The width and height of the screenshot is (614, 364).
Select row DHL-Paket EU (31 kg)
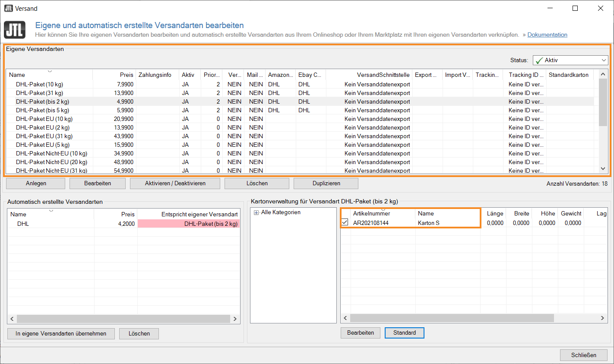tap(300, 136)
